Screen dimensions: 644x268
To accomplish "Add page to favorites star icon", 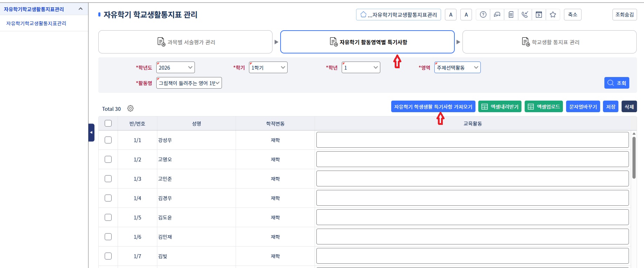I will (553, 14).
